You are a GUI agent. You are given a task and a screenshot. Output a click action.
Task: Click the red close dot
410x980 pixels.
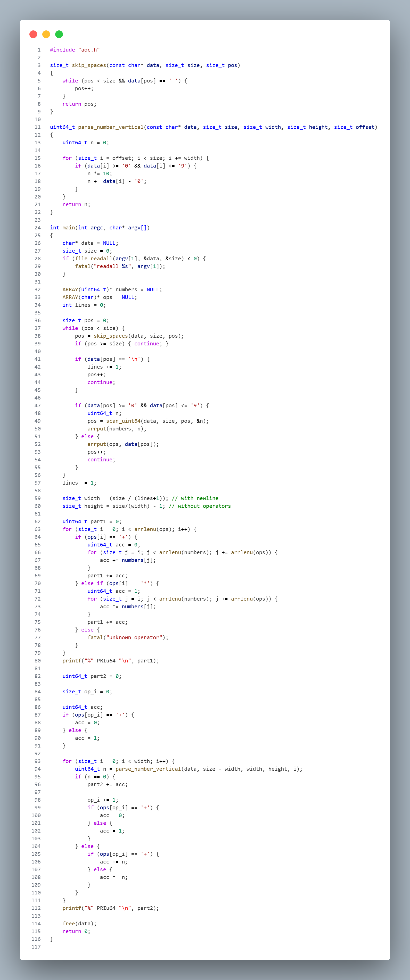(33, 34)
